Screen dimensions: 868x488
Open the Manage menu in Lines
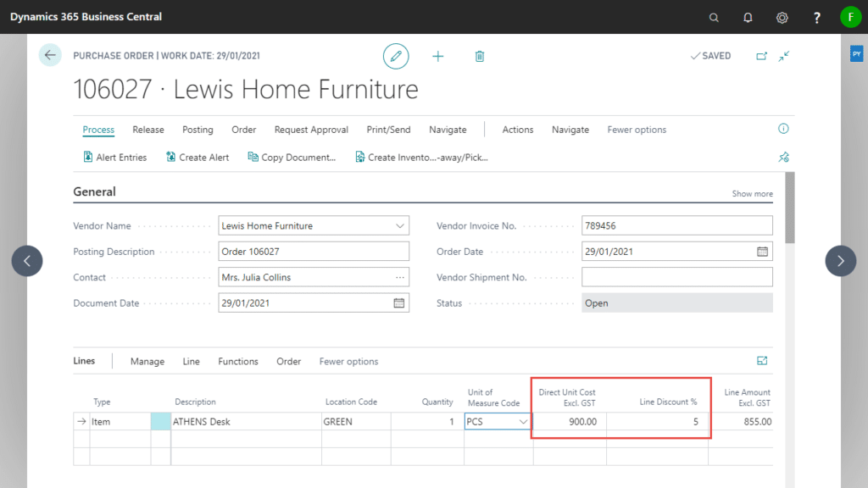coord(147,361)
